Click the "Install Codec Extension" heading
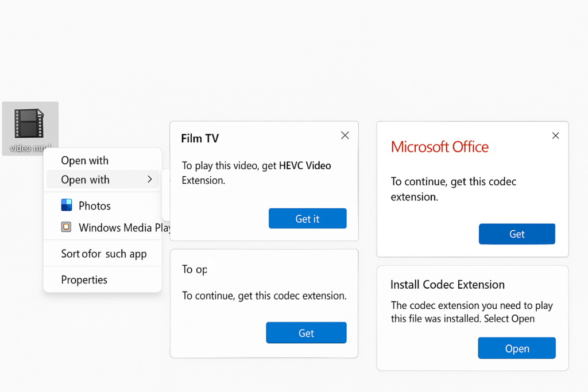The height and width of the screenshot is (392, 588). (447, 285)
